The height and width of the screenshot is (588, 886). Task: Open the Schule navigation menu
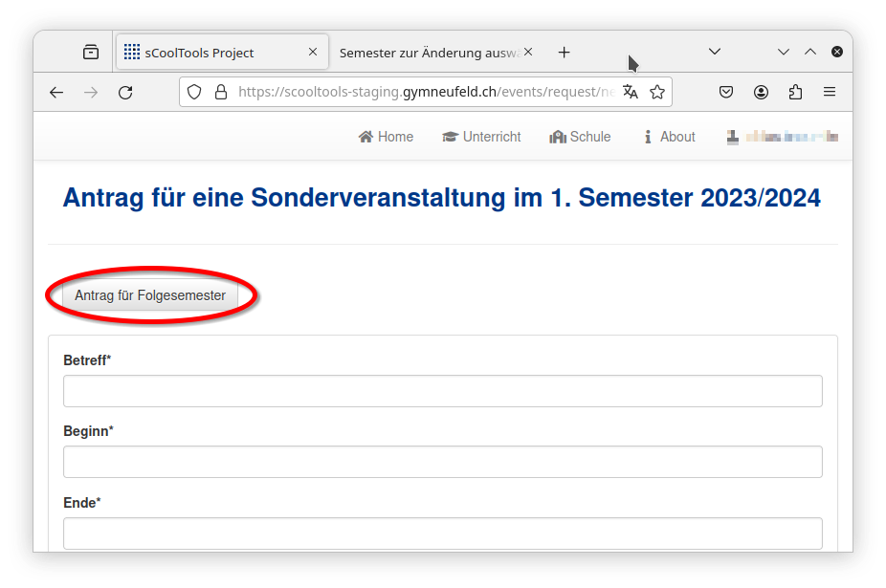[x=580, y=137]
